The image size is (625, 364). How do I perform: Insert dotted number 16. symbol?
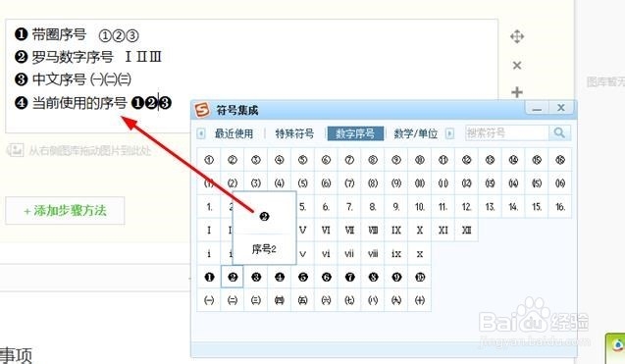tap(560, 206)
